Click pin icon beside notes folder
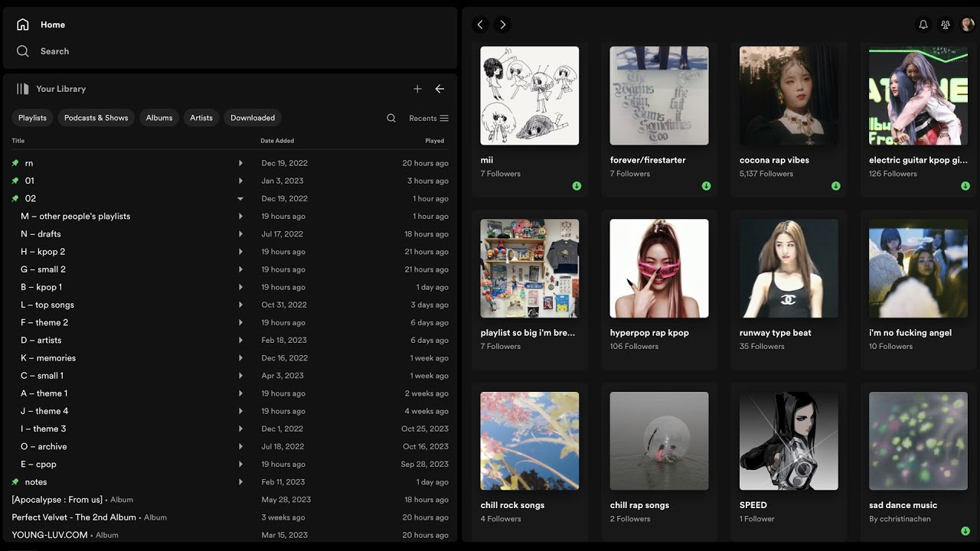The height and width of the screenshot is (551, 980). coord(15,482)
